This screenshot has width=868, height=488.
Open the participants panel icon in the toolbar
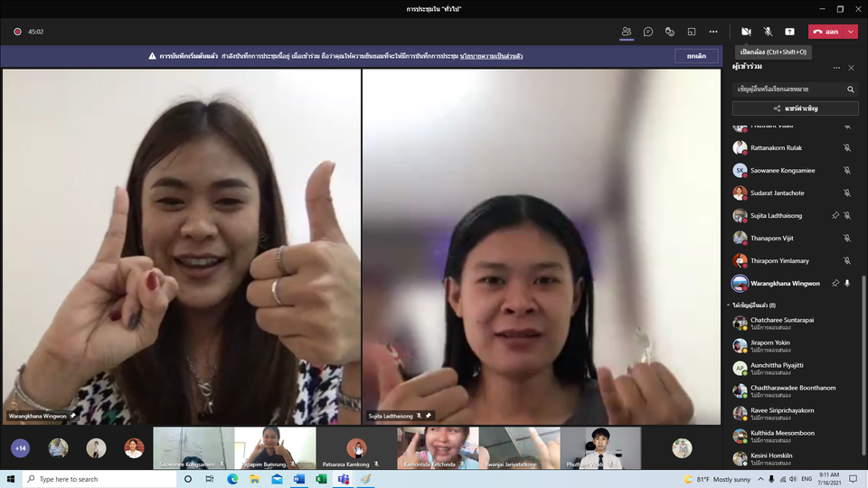[626, 32]
